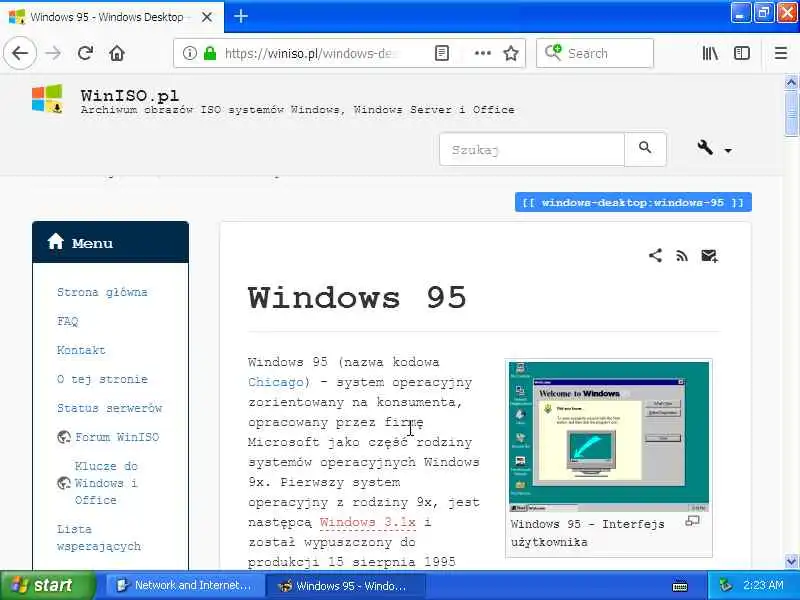Open Strona główna menu link
Image resolution: width=800 pixels, height=600 pixels.
tap(102, 292)
